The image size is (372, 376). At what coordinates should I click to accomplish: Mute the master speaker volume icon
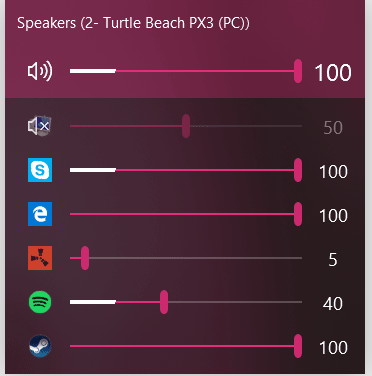pos(40,71)
